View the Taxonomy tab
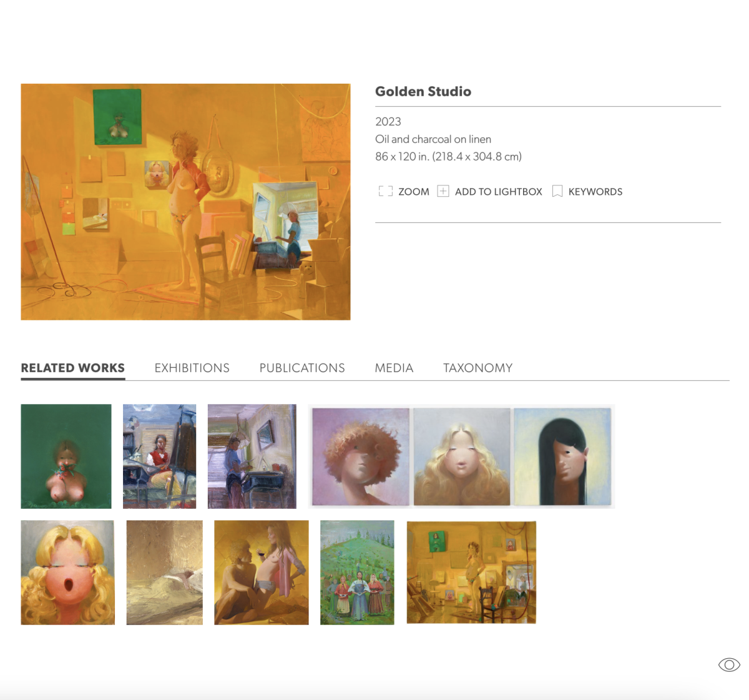The height and width of the screenshot is (700, 749). click(x=477, y=368)
